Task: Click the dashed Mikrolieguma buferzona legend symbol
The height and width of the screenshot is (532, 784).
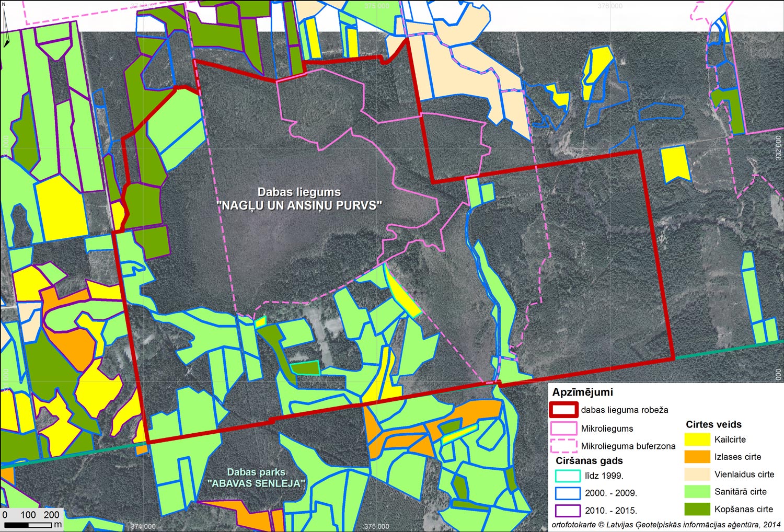Action: [x=563, y=446]
